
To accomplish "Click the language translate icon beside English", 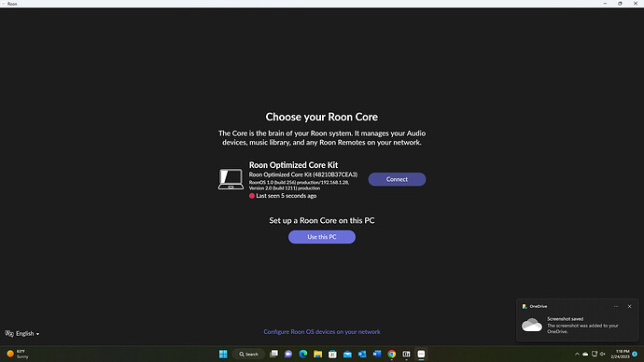I will (x=9, y=334).
